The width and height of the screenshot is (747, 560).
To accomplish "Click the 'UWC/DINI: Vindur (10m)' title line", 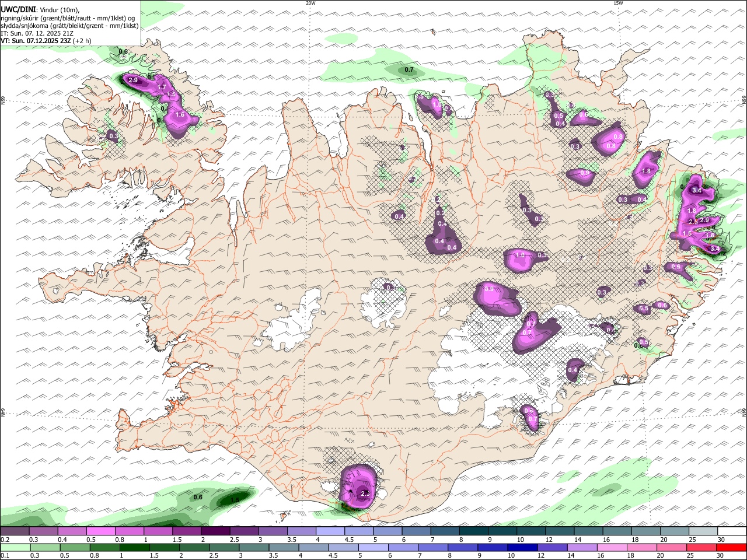I will [40, 10].
